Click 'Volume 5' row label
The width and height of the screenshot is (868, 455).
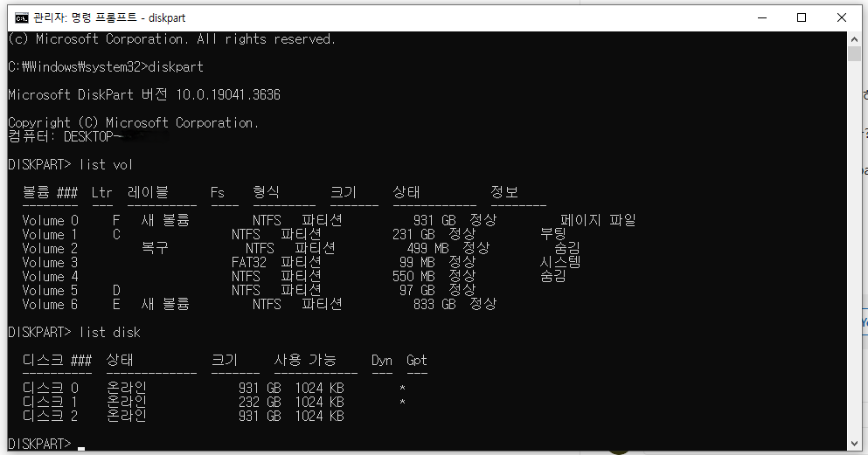pyautogui.click(x=50, y=290)
